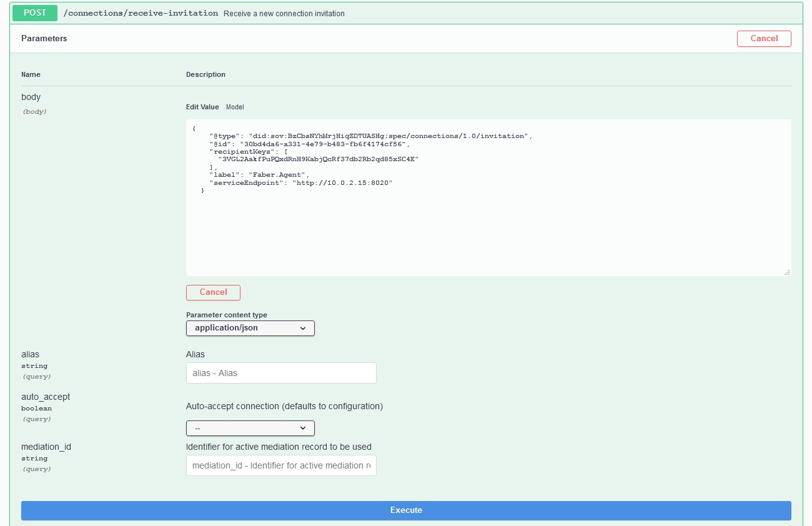Click the POST method badge
812x526 pixels.
click(x=34, y=12)
